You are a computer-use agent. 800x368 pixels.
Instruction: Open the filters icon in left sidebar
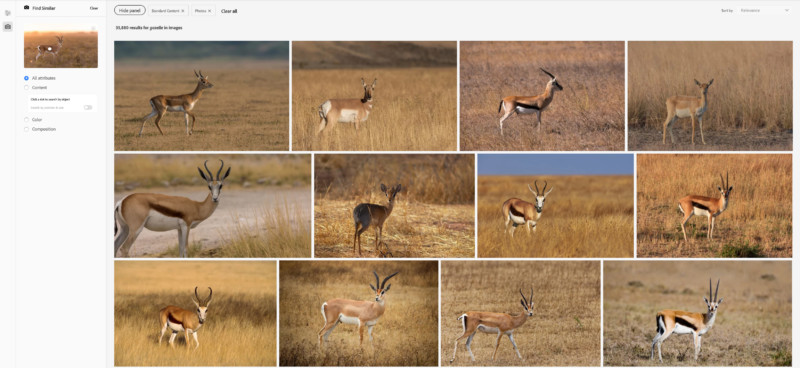pyautogui.click(x=8, y=13)
